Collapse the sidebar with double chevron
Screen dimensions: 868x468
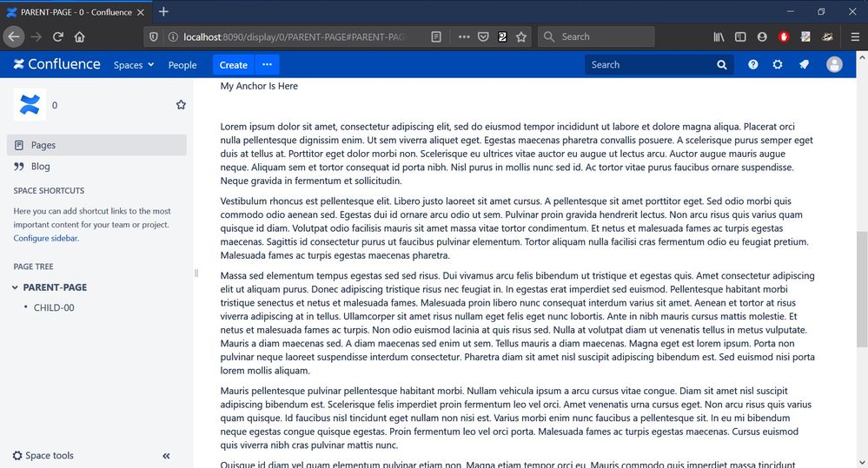pos(166,456)
